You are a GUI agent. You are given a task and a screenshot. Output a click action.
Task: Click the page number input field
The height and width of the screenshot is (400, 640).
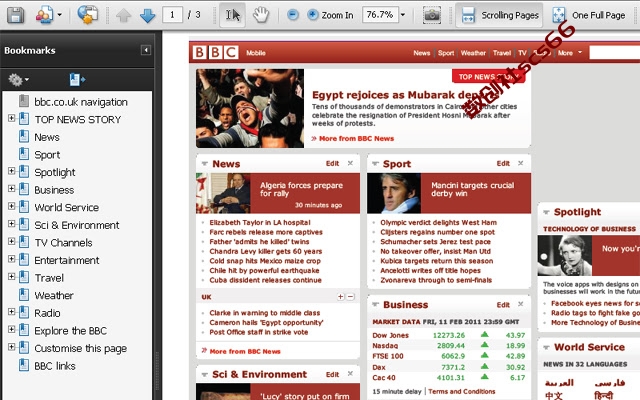(x=172, y=15)
